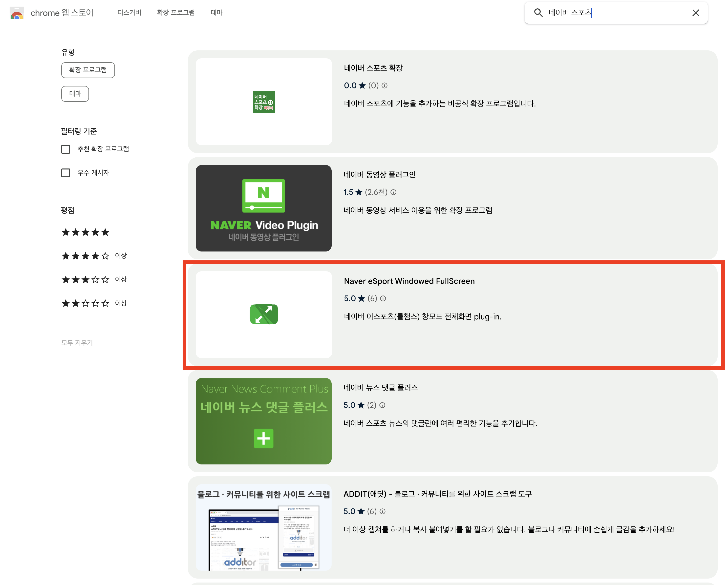Click the Chrome 웹 스토어 logo icon
The image size is (728, 585).
(17, 13)
